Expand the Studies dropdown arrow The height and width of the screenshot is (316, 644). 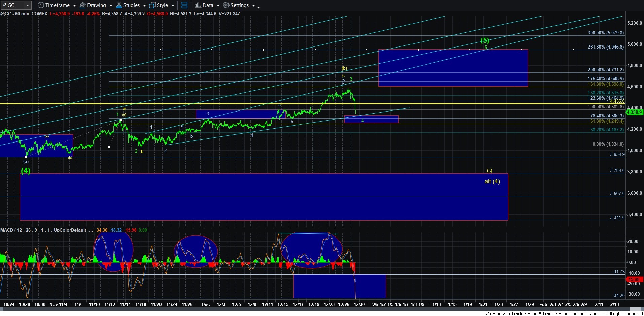click(x=144, y=6)
